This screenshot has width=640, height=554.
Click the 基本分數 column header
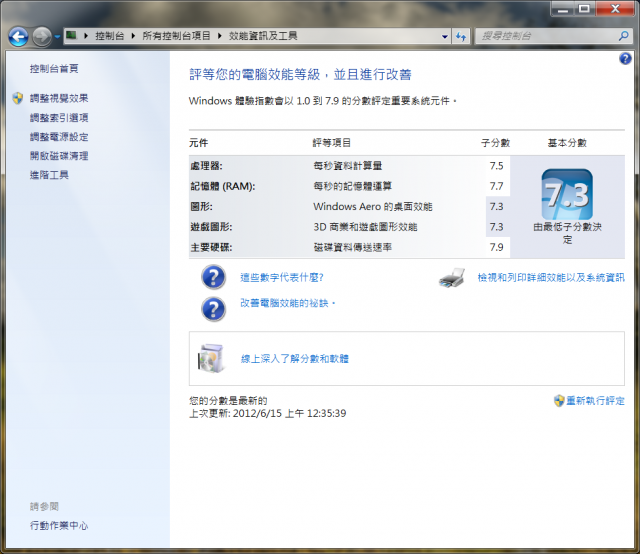567,143
